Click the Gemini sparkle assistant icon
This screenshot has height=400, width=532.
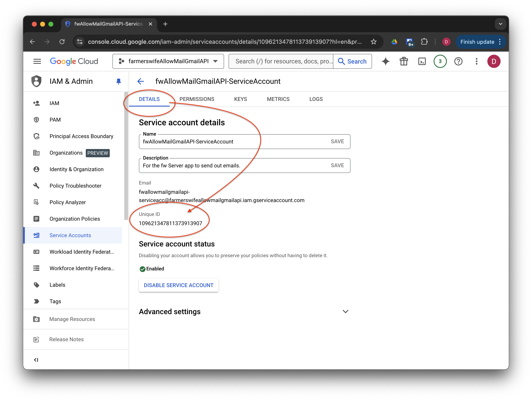coord(385,62)
